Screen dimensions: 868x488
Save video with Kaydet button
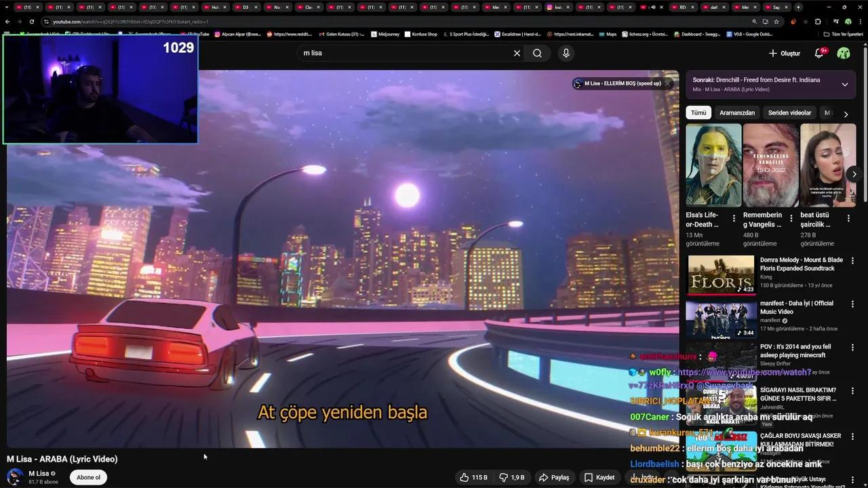(599, 477)
